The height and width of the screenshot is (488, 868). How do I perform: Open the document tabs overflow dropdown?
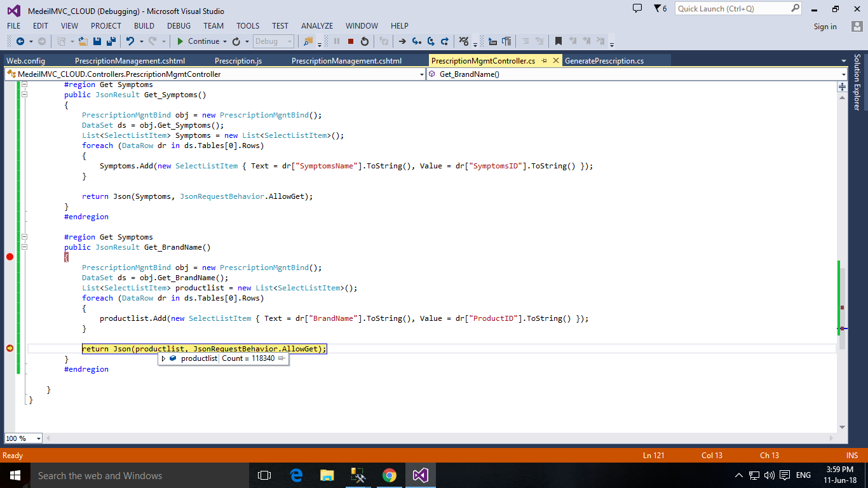843,61
